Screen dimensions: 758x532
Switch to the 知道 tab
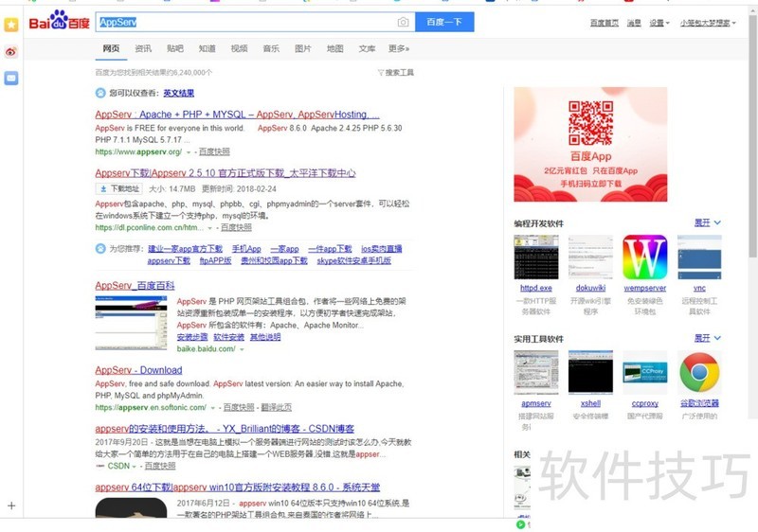pyautogui.click(x=207, y=49)
